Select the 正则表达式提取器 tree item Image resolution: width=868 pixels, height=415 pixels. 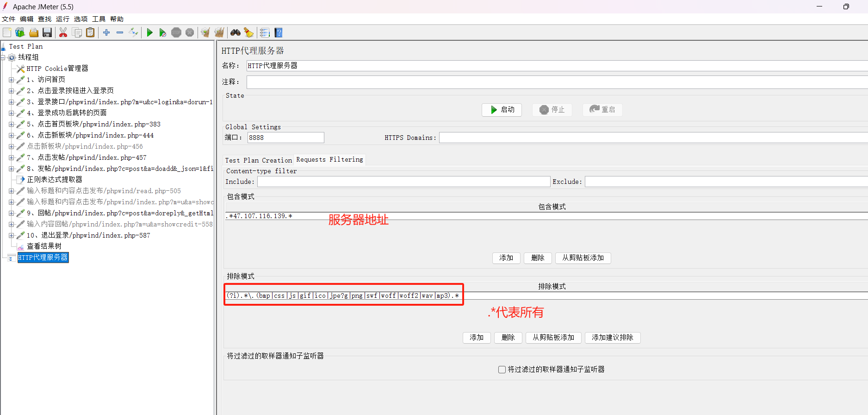click(55, 180)
